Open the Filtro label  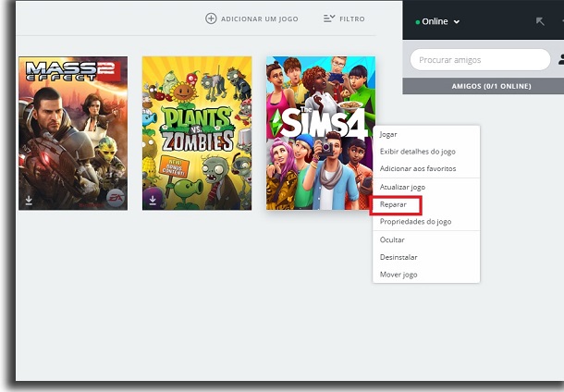tap(352, 18)
